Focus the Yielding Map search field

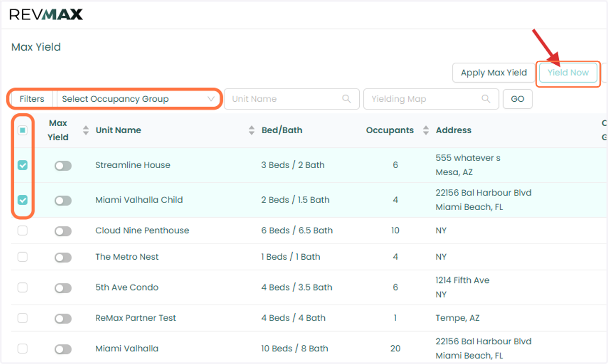pyautogui.click(x=431, y=99)
